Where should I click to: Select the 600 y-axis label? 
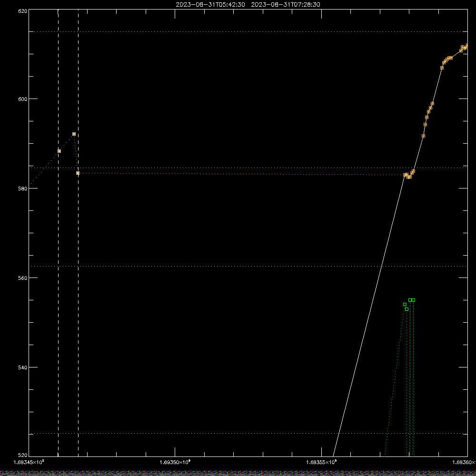(x=23, y=99)
